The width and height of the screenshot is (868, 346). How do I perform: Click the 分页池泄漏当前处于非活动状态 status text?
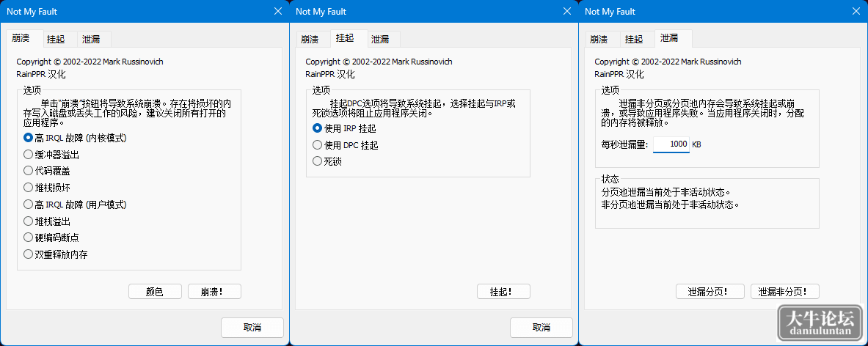point(666,193)
